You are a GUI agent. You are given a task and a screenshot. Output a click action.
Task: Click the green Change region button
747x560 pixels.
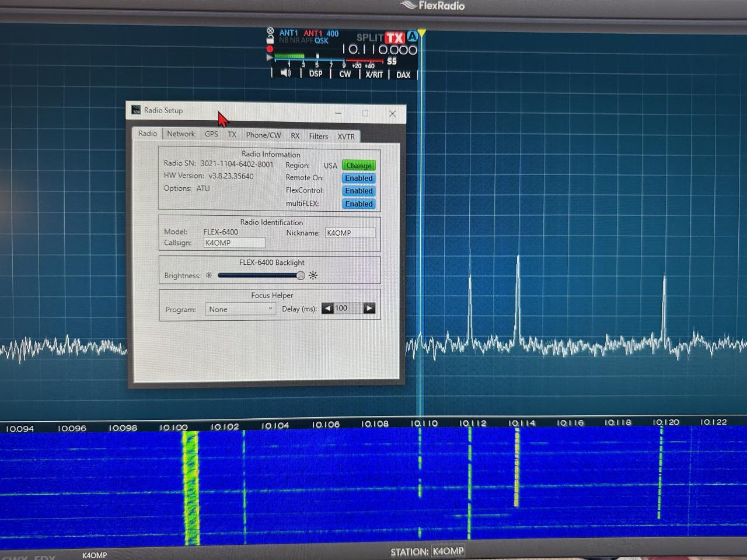click(x=359, y=166)
